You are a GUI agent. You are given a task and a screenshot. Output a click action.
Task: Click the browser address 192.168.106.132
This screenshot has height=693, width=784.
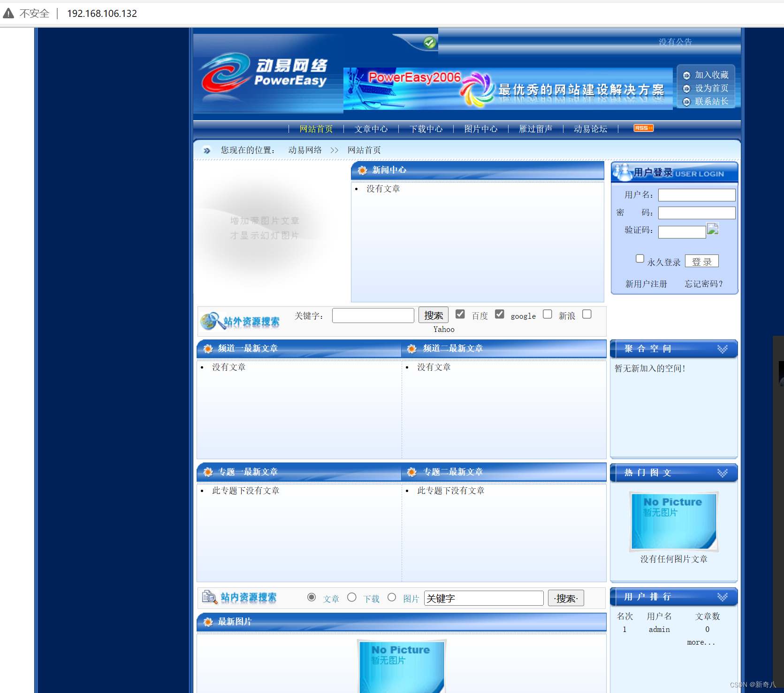pyautogui.click(x=102, y=14)
